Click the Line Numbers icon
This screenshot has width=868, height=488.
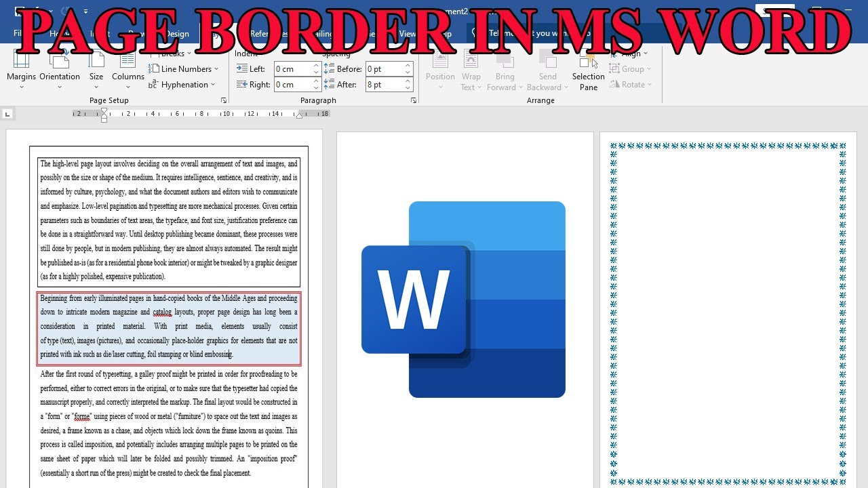pos(154,68)
